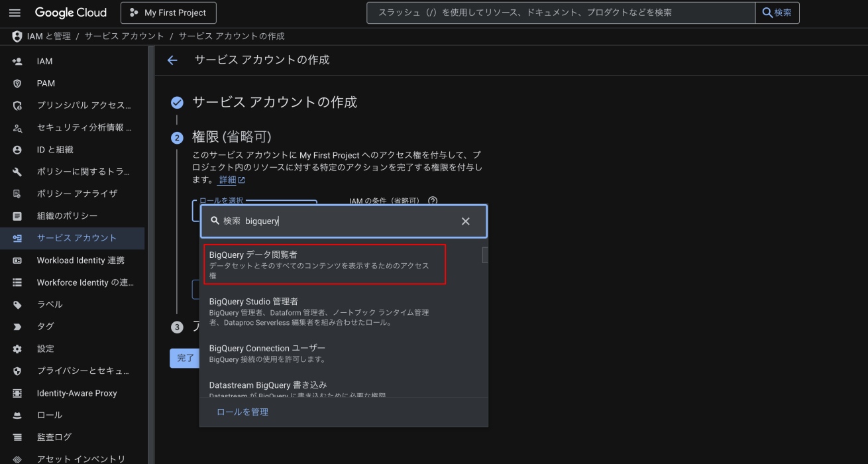Viewport: 868px width, 464px height.
Task: Click the IAM sidebar icon
Action: pyautogui.click(x=17, y=61)
